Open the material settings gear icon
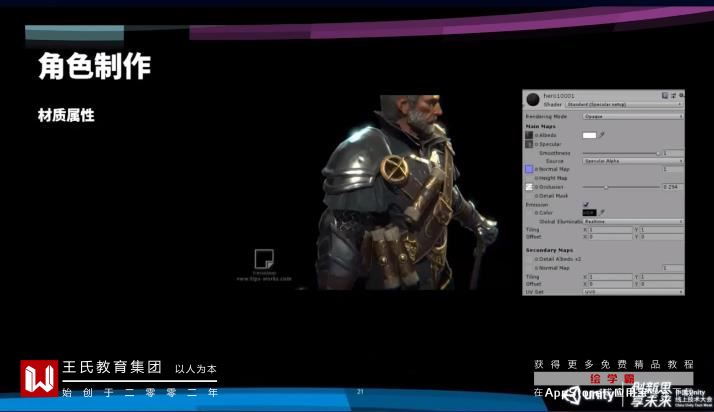The image size is (714, 412). coord(681,95)
